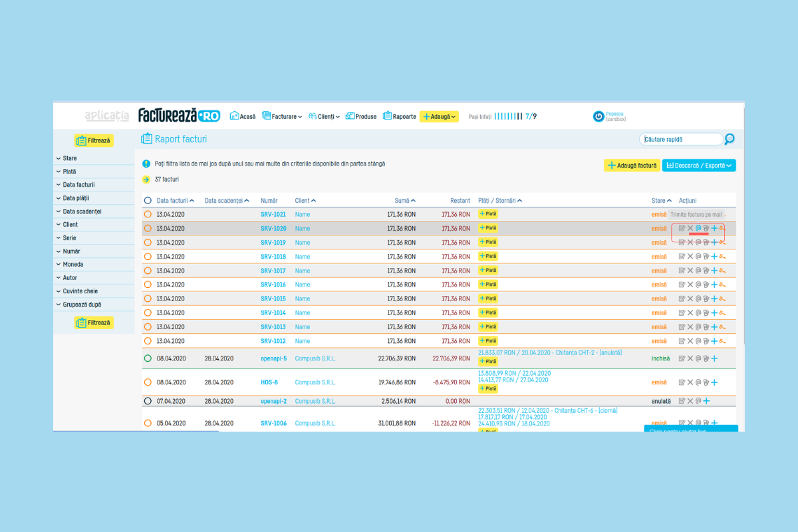798x532 pixels.
Task: Click the copy icon on the SRV-1016 row
Action: point(706,285)
